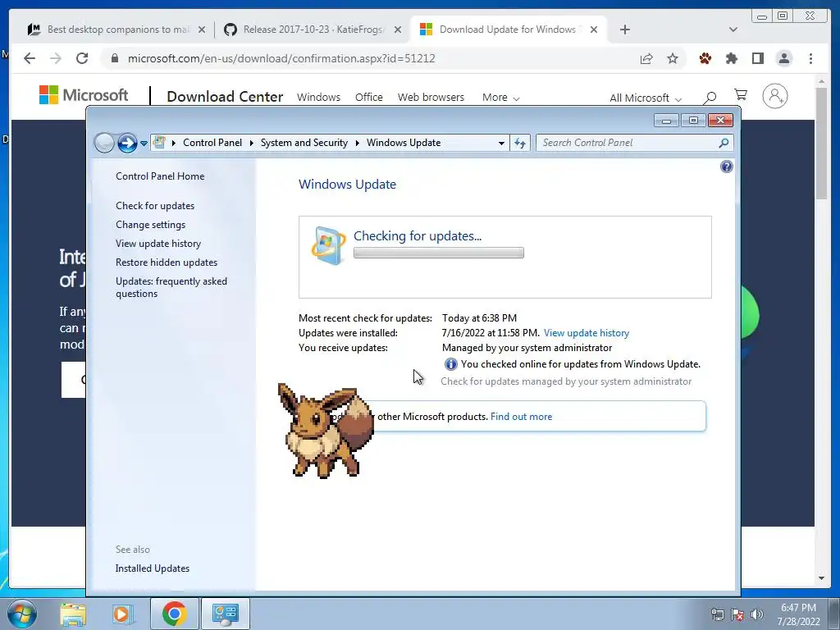This screenshot has width=840, height=630.
Task: Click the Control Panel help question icon
Action: click(727, 167)
